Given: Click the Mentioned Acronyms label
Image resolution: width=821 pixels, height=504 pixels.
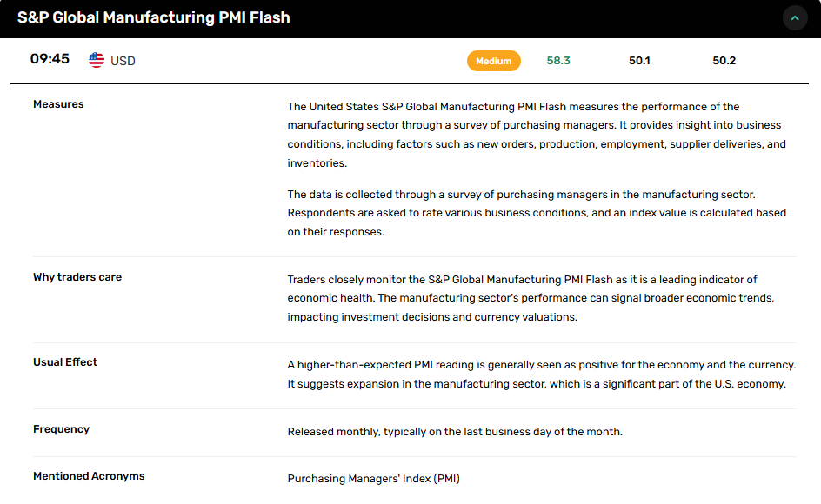Looking at the screenshot, I should (89, 476).
